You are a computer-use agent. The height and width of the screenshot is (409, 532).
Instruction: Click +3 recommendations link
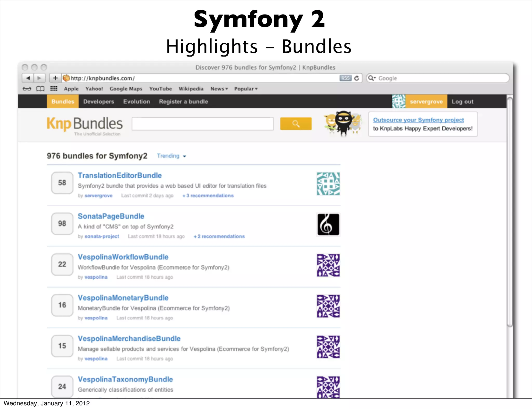coord(208,196)
